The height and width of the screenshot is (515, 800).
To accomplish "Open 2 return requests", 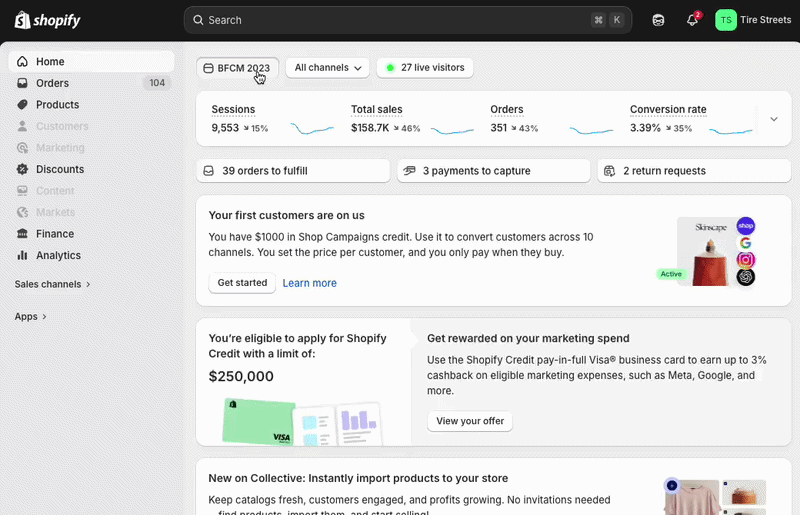I will [694, 170].
